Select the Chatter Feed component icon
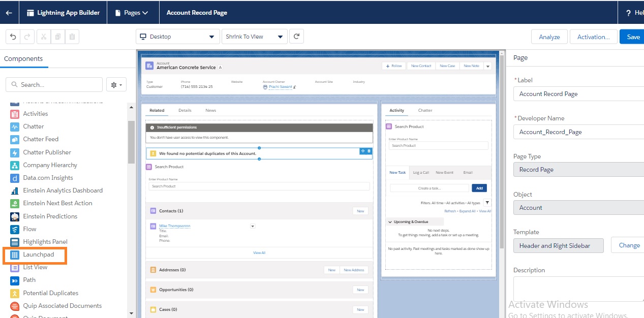The height and width of the screenshot is (318, 644). click(x=14, y=139)
